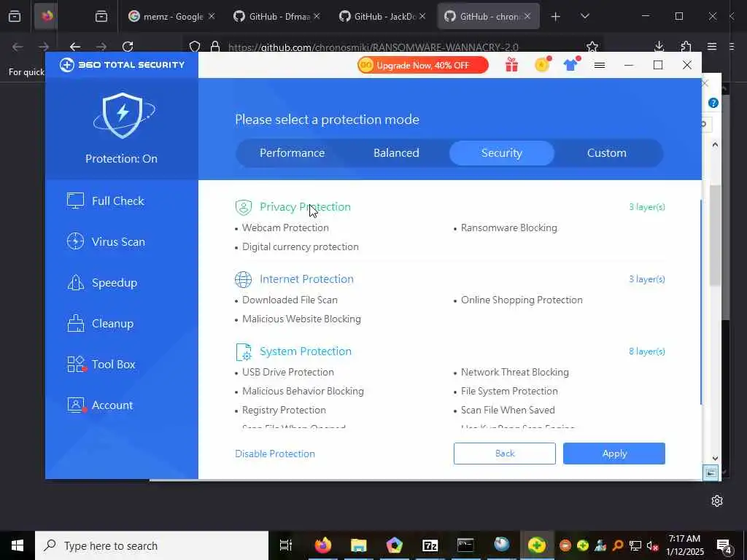Click the Cleanup brush icon

[x=75, y=323]
